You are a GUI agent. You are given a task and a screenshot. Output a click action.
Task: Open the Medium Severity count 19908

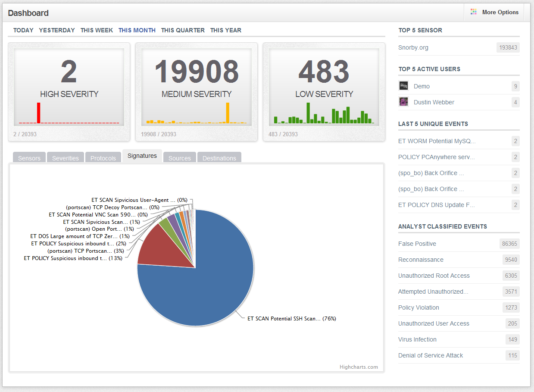click(x=197, y=72)
